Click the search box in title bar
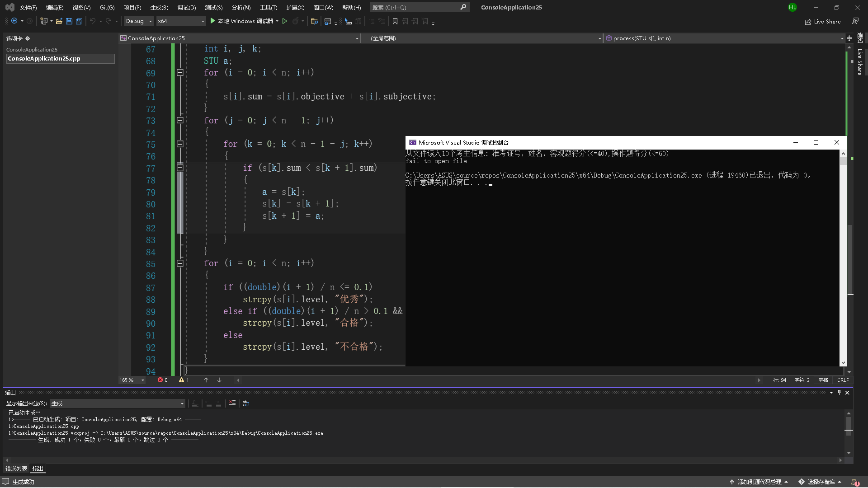Image resolution: width=868 pixels, height=488 pixels. point(415,7)
